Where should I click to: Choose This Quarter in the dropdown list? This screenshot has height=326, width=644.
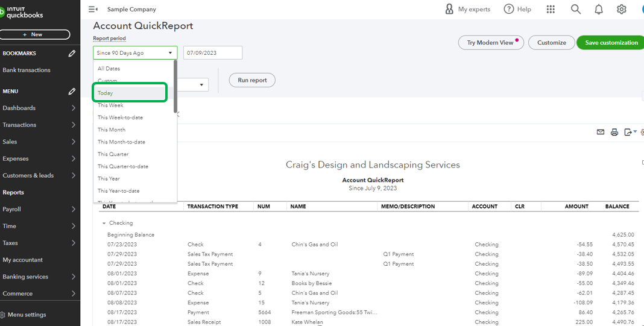coord(113,154)
